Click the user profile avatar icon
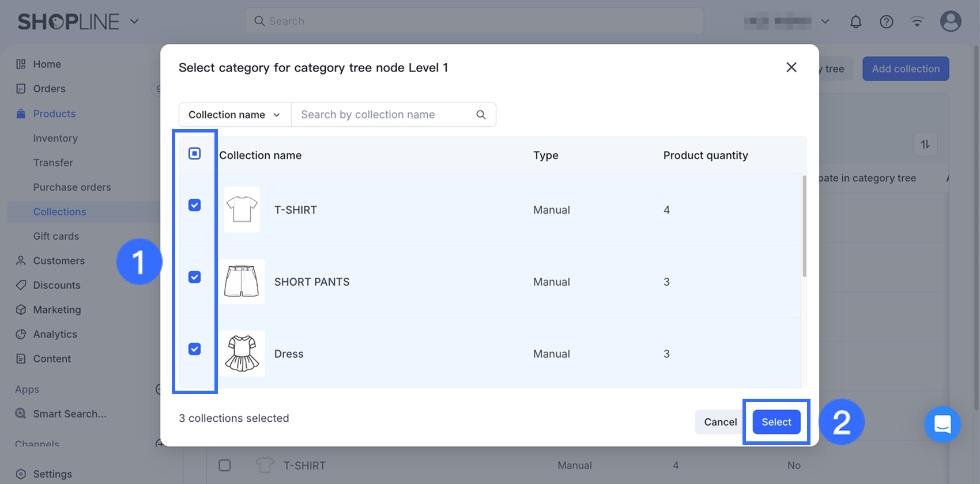The image size is (980, 484). tap(950, 22)
